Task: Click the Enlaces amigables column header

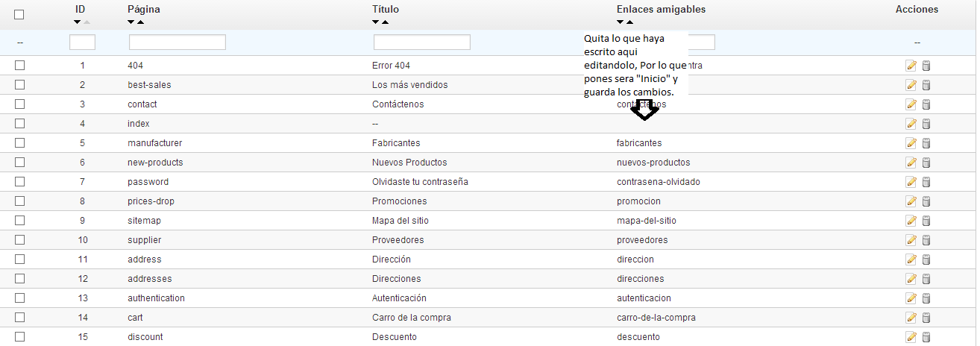Action: 661,10
